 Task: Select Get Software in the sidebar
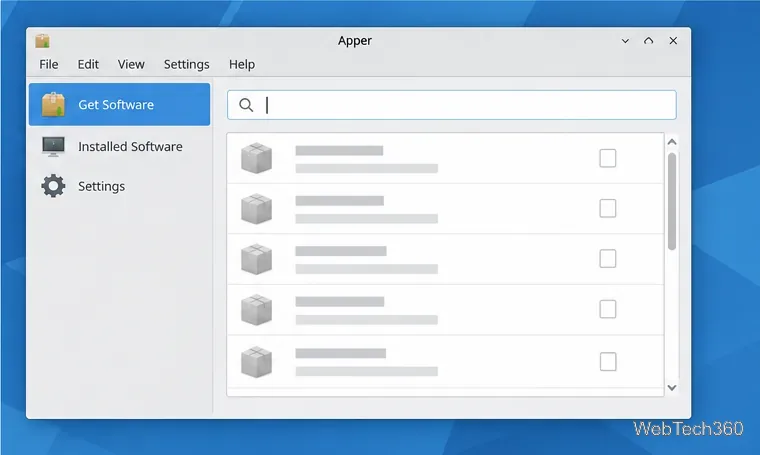point(119,104)
